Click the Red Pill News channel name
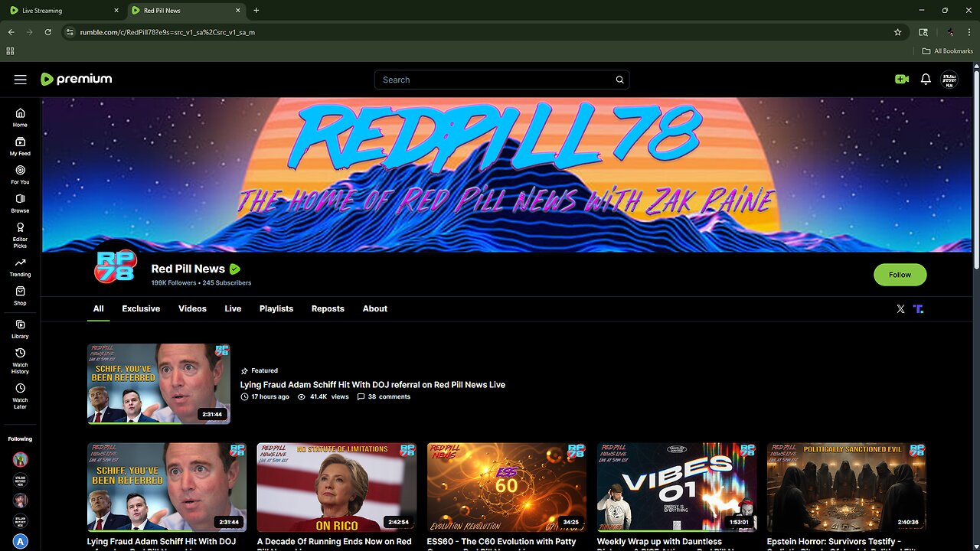Viewport: 980px width, 551px height. point(188,269)
